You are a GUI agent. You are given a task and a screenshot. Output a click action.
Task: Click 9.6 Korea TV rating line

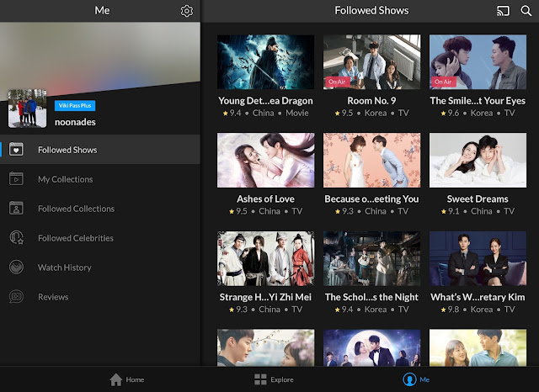478,113
